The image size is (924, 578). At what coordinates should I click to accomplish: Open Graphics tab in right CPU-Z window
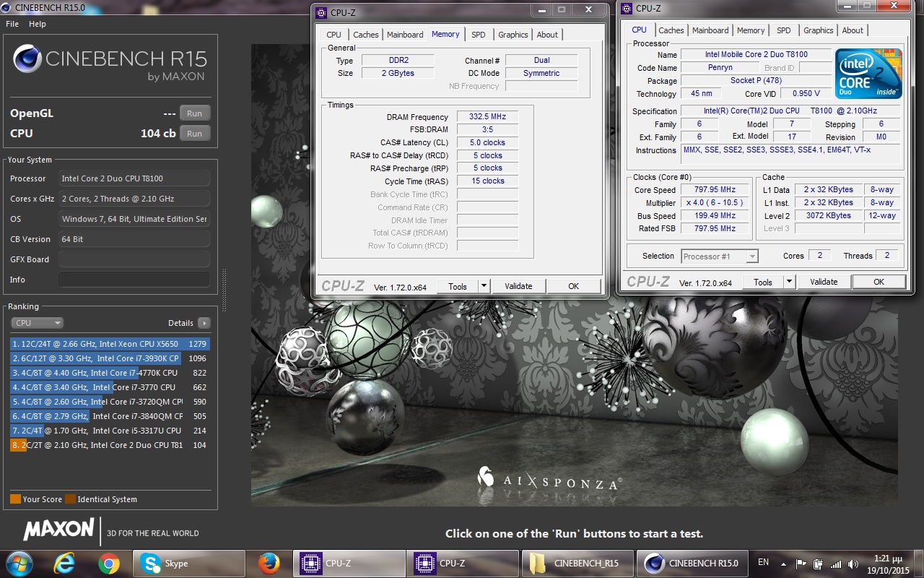point(818,30)
